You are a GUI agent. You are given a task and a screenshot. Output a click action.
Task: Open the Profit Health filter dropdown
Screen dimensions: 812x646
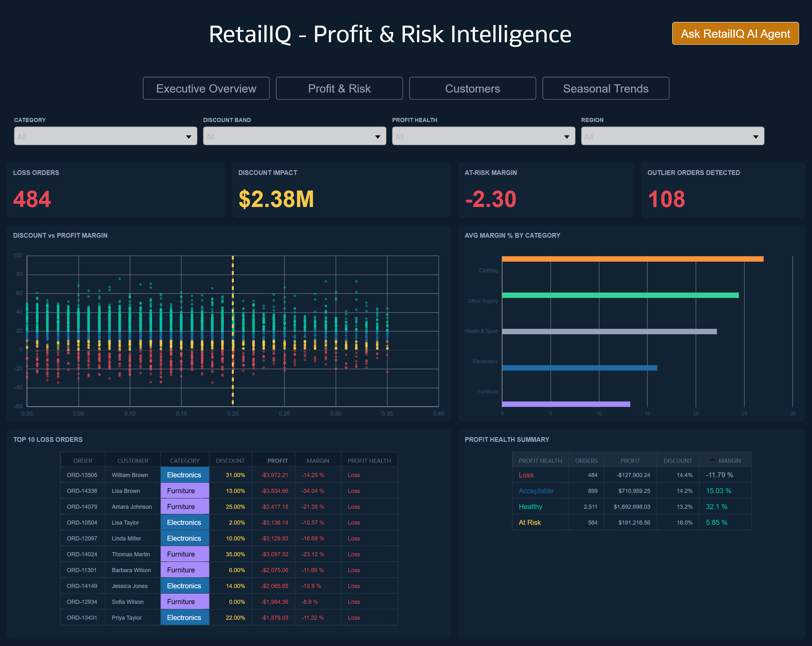pos(483,136)
